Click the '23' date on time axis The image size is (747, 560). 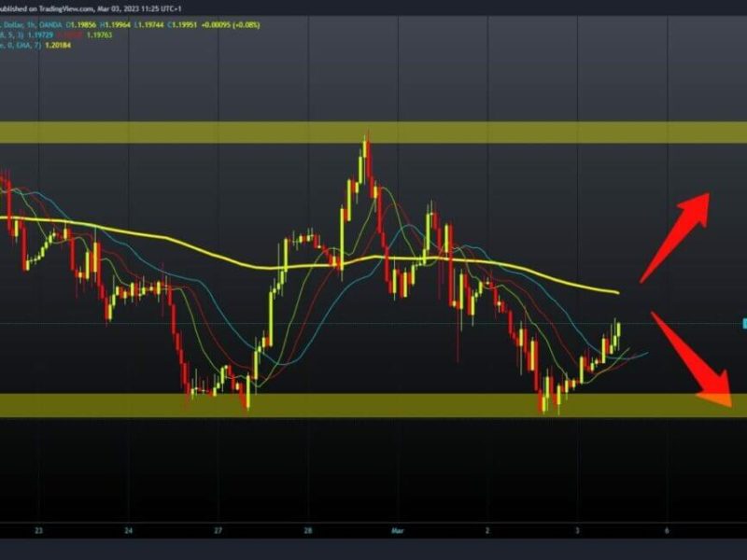coord(38,530)
